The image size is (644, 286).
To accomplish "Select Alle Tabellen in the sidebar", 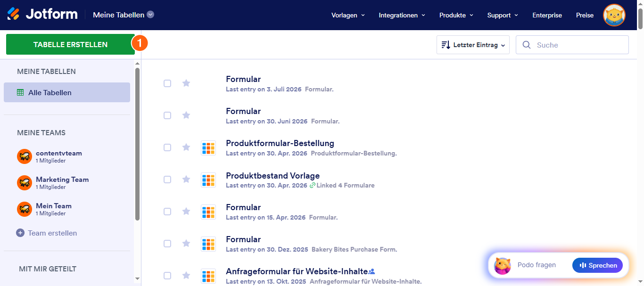I will (x=67, y=92).
